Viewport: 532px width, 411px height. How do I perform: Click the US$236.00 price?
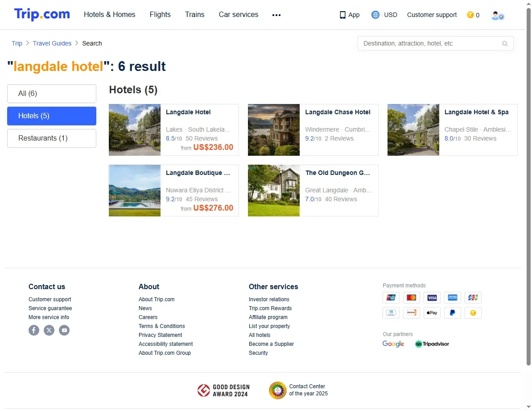(213, 147)
